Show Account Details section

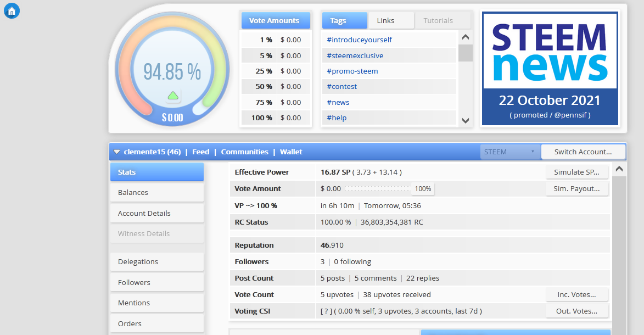(157, 213)
